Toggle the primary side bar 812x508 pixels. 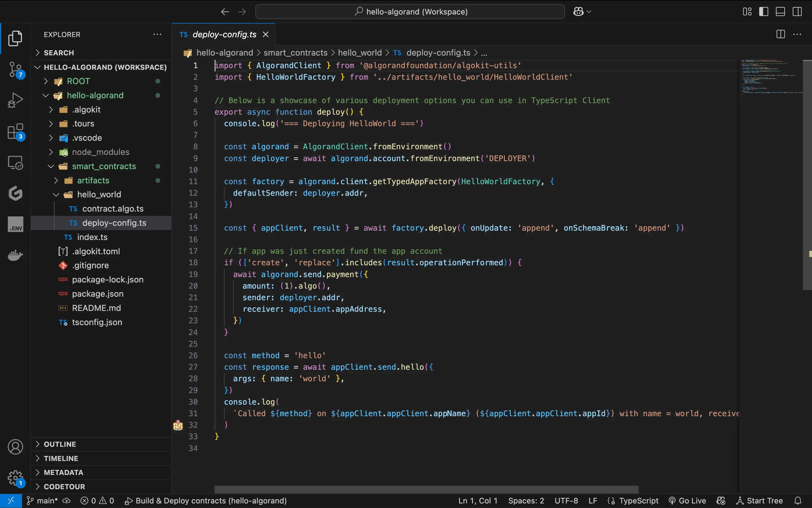[x=763, y=11]
